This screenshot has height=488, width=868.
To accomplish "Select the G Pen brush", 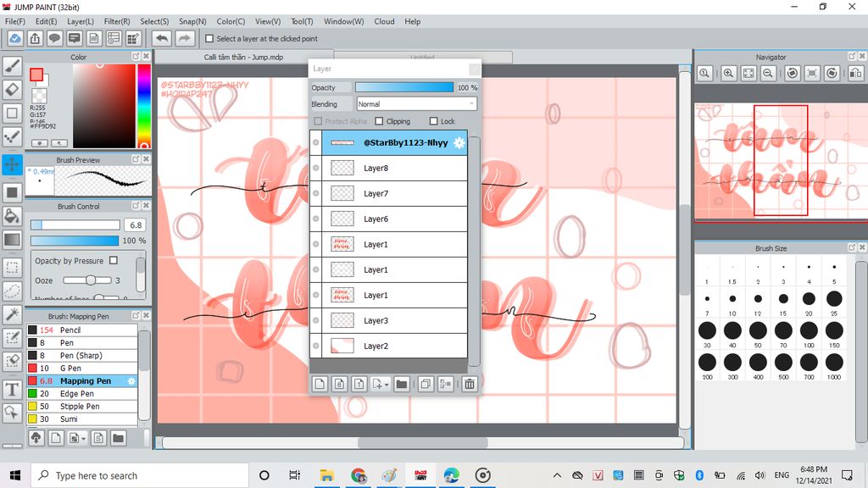I will point(82,368).
